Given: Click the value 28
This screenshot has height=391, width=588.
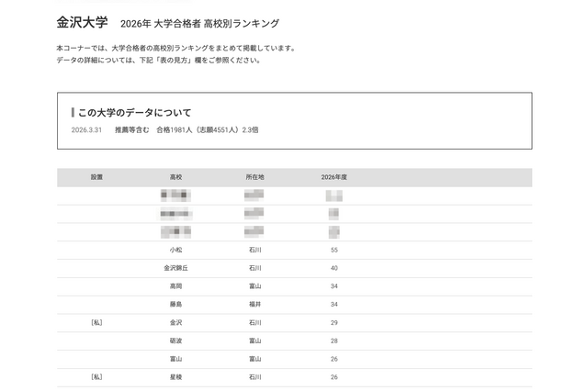Looking at the screenshot, I should (334, 341).
